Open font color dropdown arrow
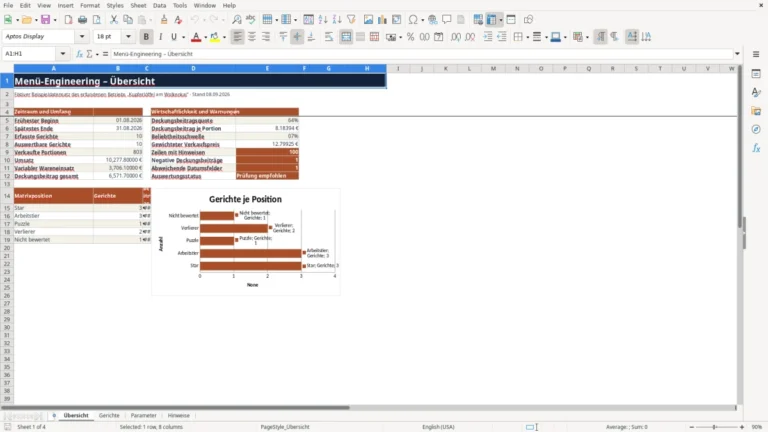Screen dimensions: 768x432 (x=205, y=37)
